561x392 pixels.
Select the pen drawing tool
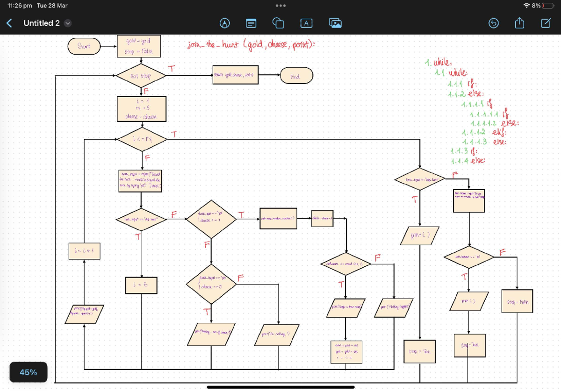(225, 23)
